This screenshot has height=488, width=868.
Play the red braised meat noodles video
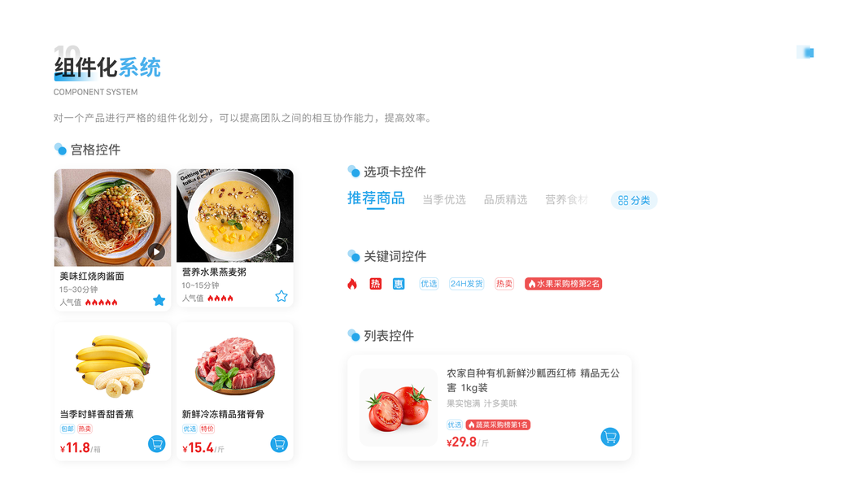coord(157,252)
